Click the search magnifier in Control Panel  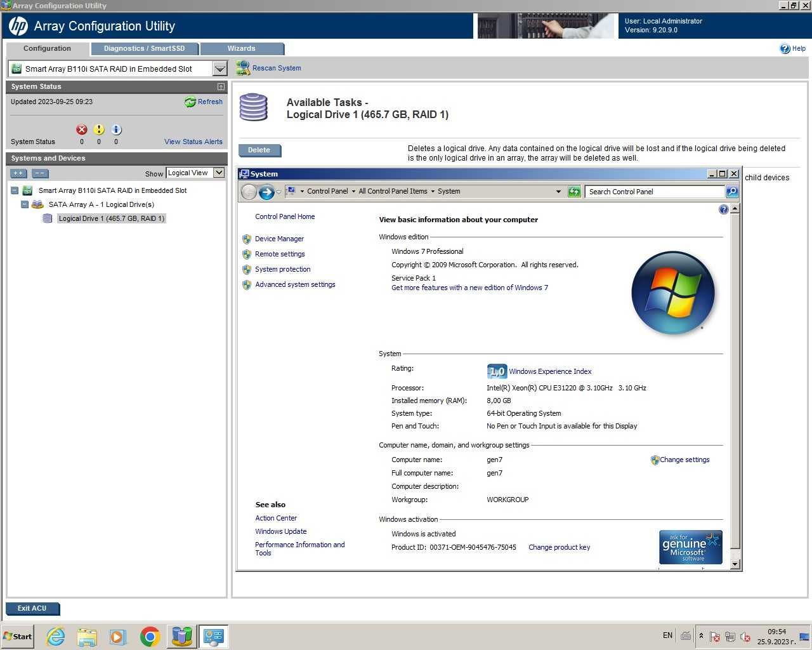(x=731, y=192)
